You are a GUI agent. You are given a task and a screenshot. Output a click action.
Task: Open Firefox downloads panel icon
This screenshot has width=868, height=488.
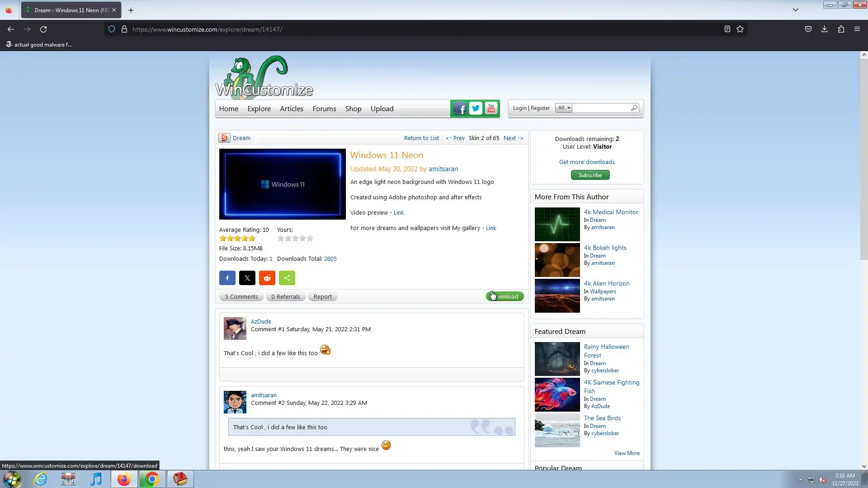pos(824,29)
